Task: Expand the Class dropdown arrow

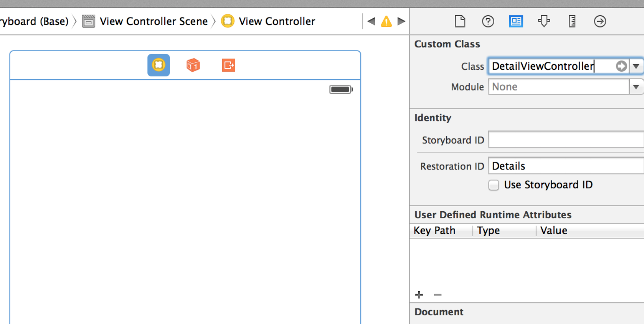Action: 636,66
